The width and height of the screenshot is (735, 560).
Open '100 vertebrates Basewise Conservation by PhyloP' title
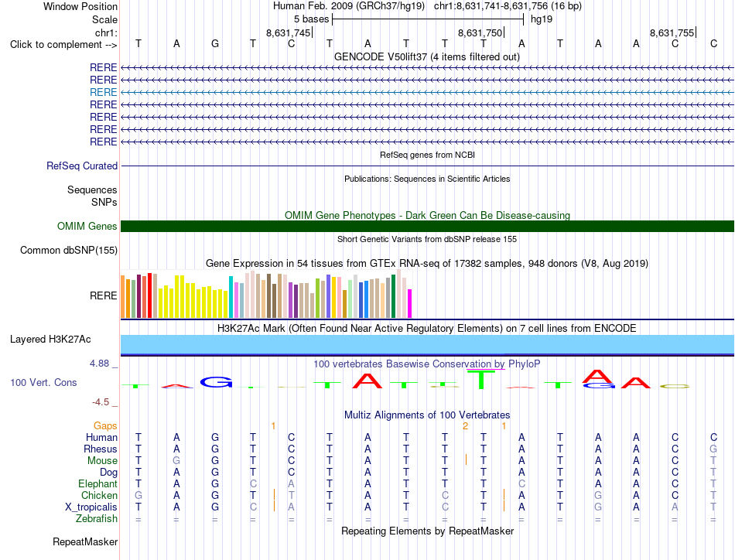click(x=427, y=364)
